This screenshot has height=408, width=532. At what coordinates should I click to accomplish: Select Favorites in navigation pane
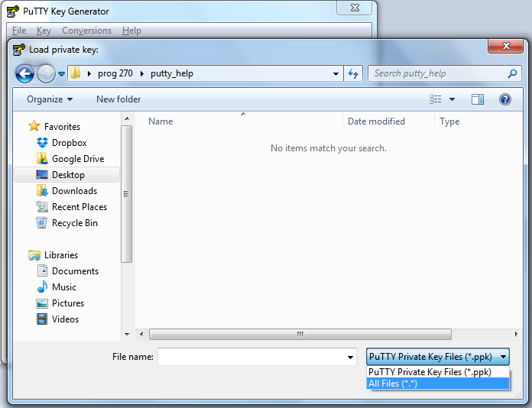62,127
